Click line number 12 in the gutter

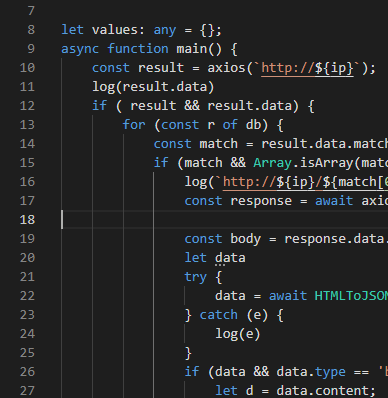pos(27,106)
